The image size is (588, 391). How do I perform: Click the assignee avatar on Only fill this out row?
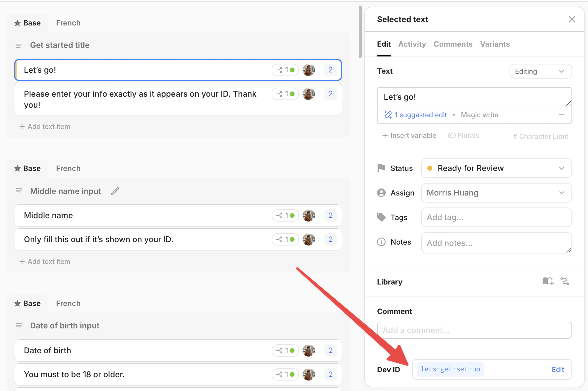(309, 239)
